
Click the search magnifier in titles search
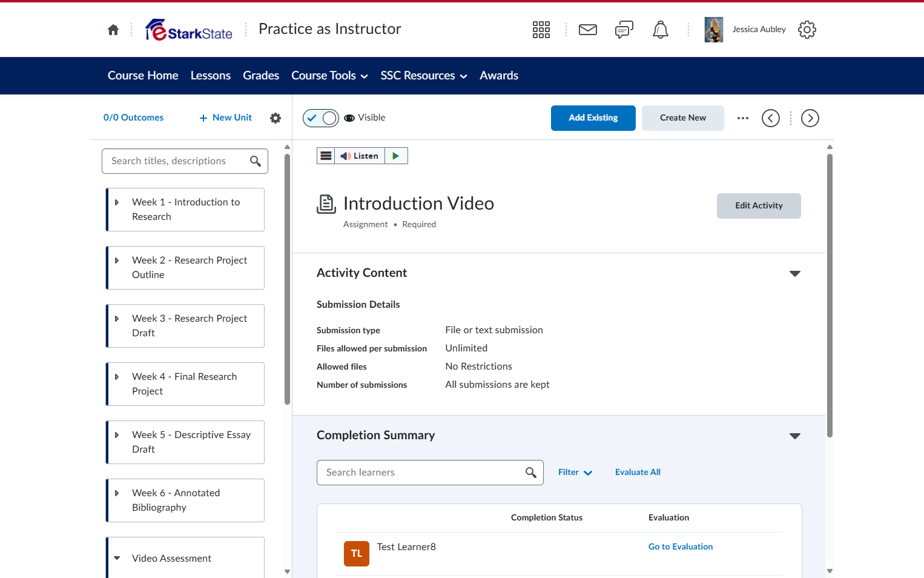click(256, 161)
